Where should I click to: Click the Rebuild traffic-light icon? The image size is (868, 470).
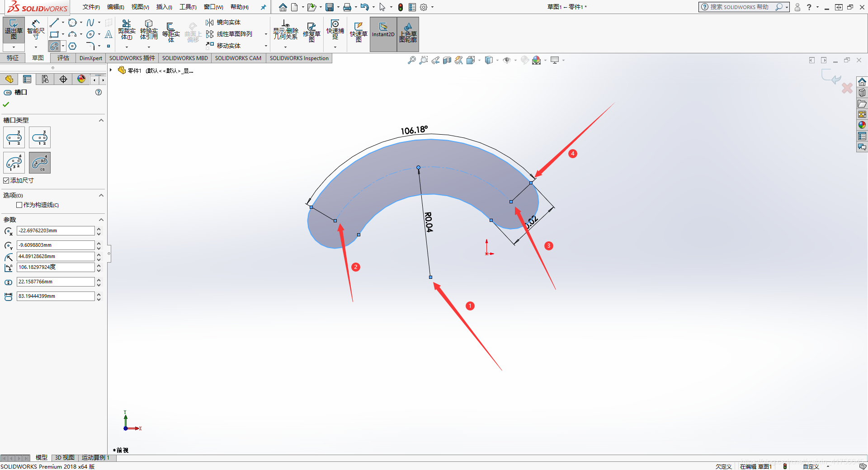click(401, 7)
